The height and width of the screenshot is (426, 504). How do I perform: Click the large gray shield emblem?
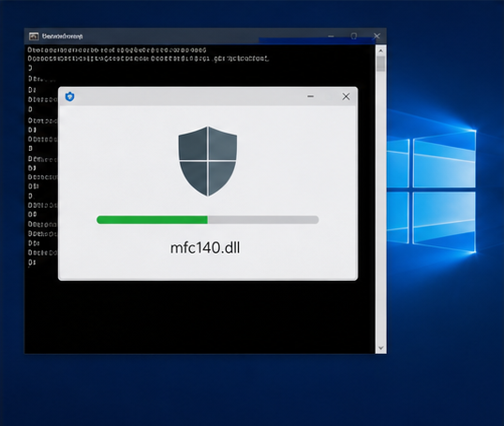[x=208, y=161]
